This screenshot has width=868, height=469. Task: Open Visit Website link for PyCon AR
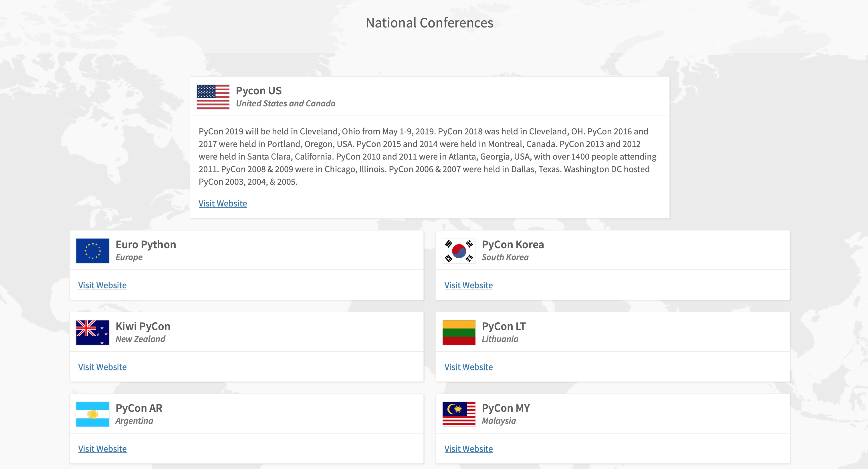[102, 449]
